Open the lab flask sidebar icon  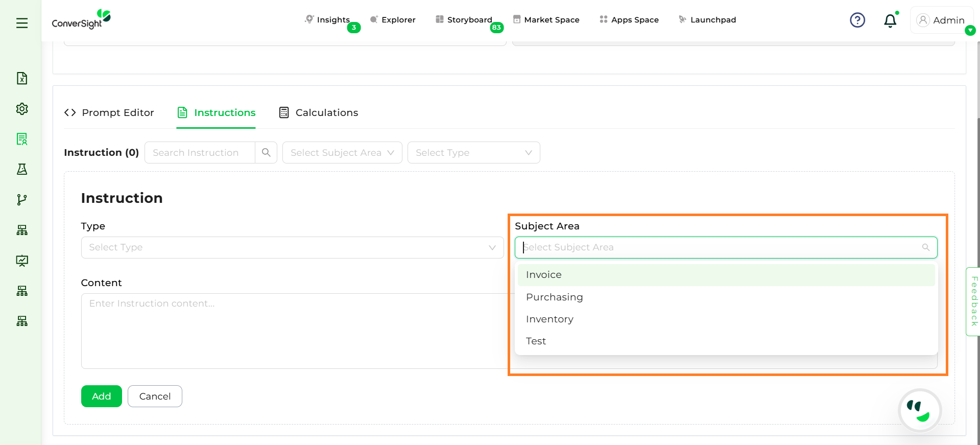click(22, 169)
